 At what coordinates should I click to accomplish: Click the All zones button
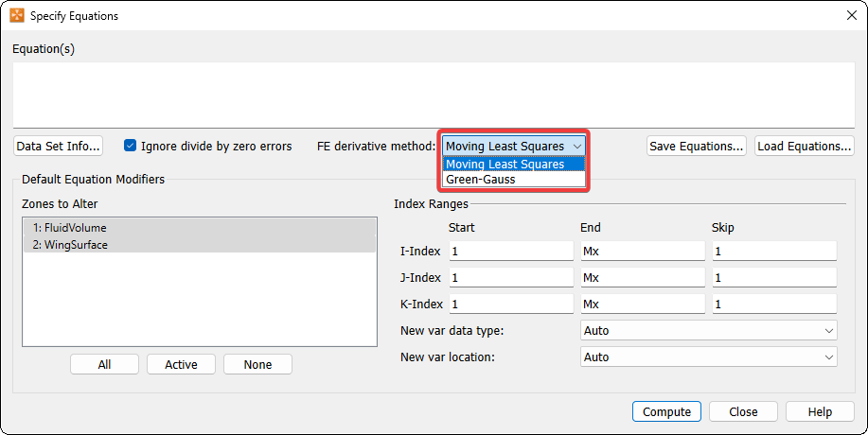pos(104,365)
